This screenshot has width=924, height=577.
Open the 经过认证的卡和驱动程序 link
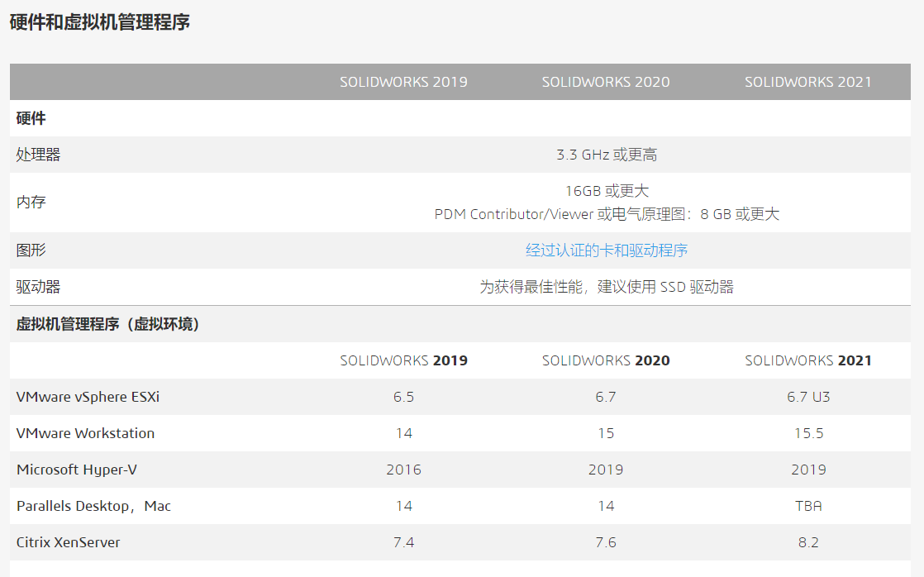607,250
